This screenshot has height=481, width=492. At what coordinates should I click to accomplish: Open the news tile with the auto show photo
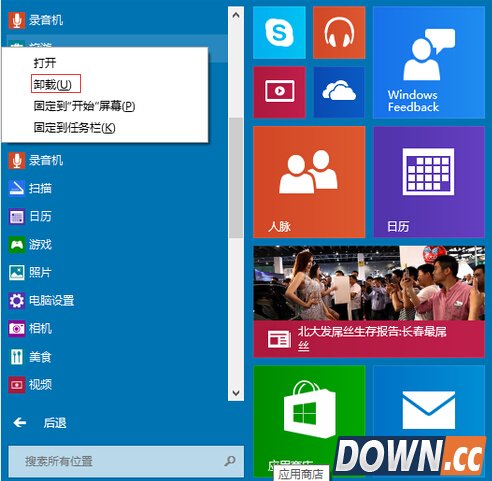coord(369,302)
